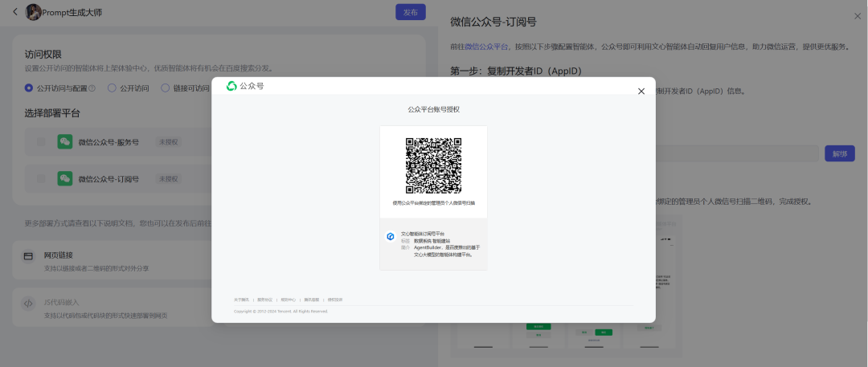Check the 微信公众号-订阅号 checkbox

[x=41, y=178]
